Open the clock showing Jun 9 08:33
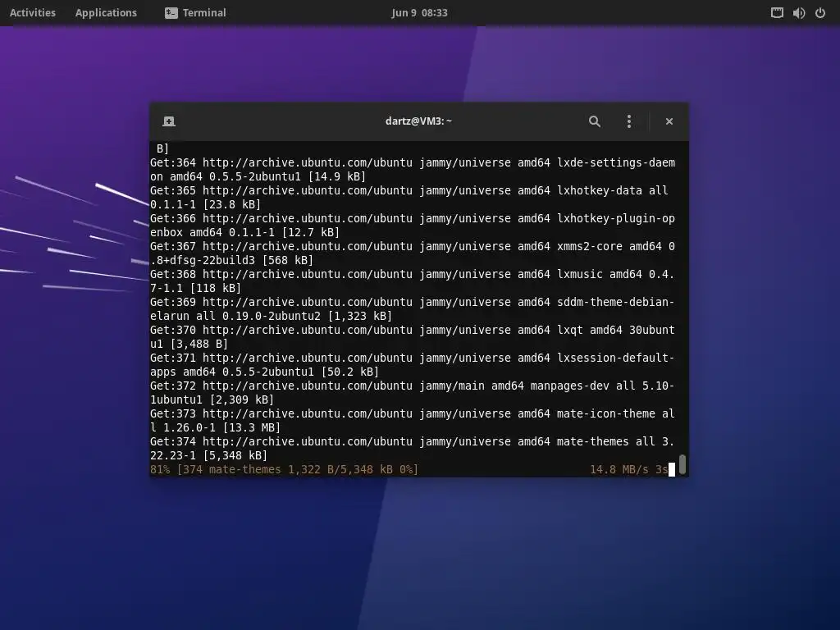This screenshot has height=630, width=840. pos(419,12)
